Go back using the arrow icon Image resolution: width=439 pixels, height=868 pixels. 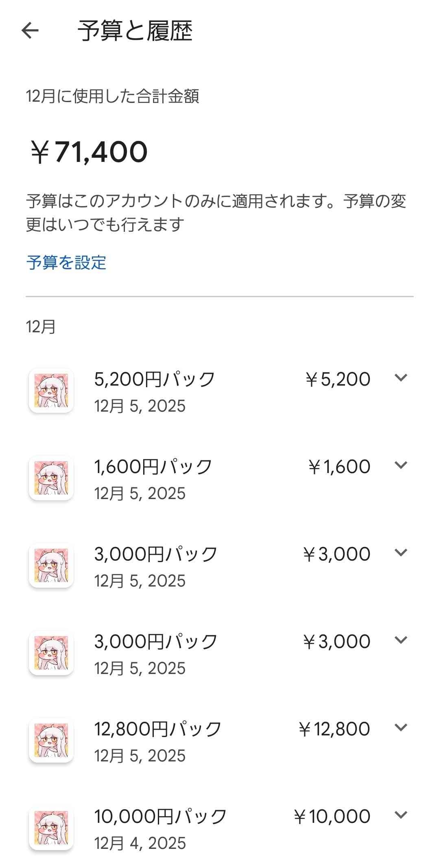click(x=30, y=31)
